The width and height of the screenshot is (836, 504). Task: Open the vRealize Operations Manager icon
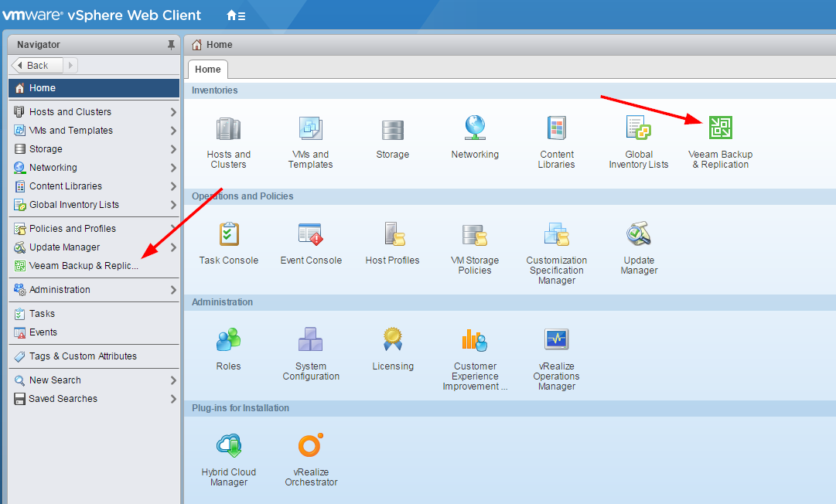[556, 339]
